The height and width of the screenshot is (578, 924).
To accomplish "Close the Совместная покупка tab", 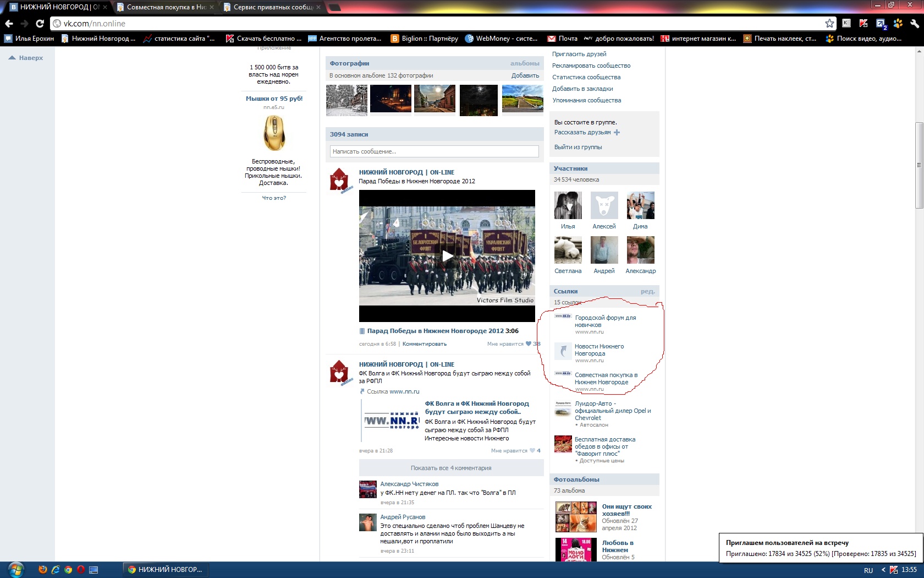I will pos(212,7).
